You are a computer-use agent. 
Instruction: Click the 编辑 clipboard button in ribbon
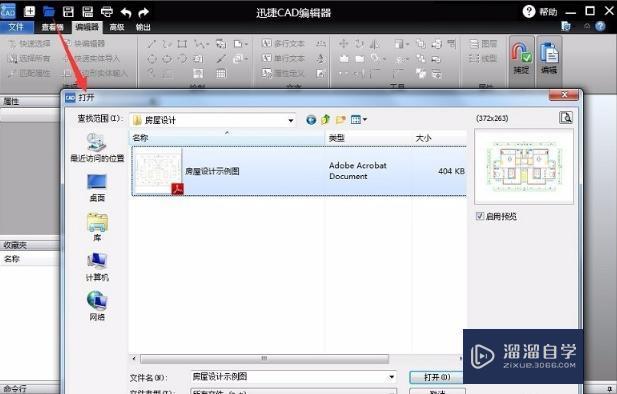point(549,58)
